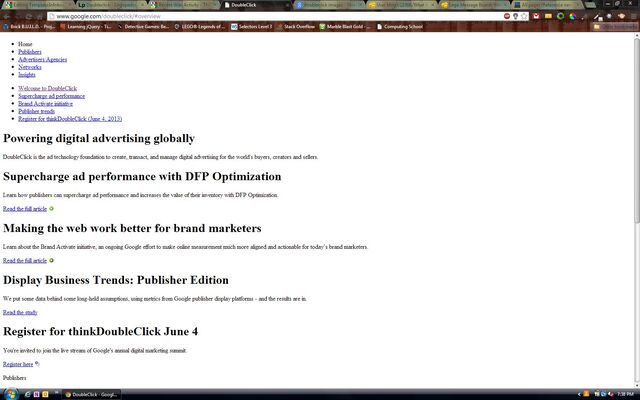Click the taskbar clock showing 7:38 PM
Screen dimensions: 640x400
625,394
